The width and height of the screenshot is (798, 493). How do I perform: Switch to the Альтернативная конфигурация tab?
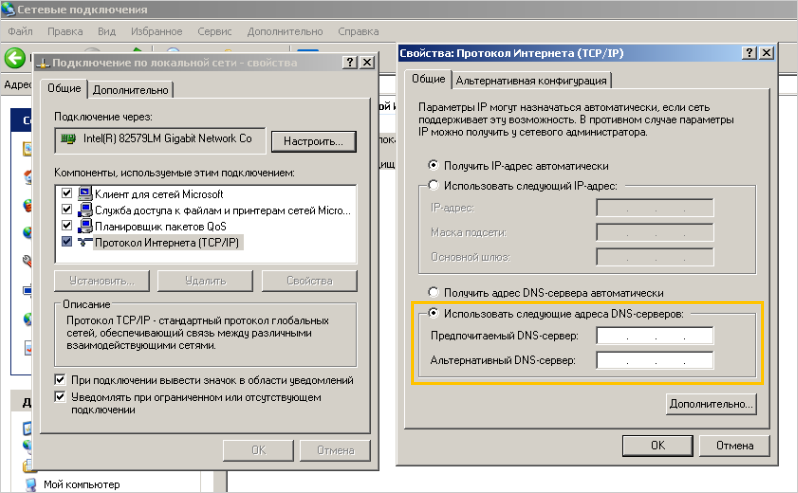click(532, 80)
